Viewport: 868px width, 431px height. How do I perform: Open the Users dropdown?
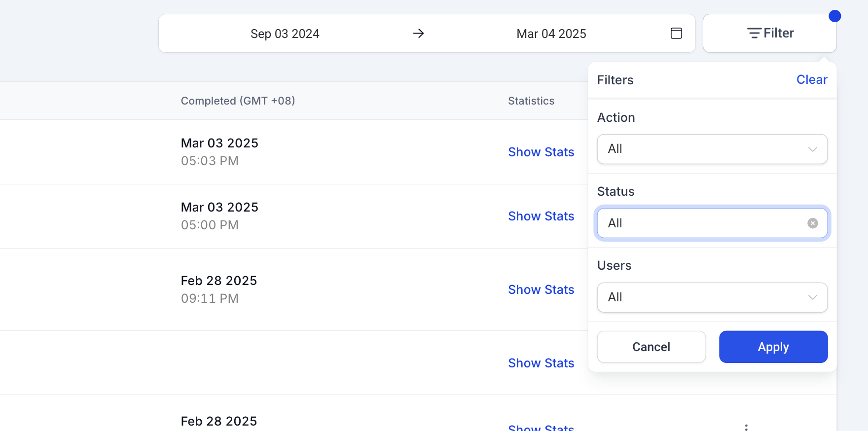point(712,297)
